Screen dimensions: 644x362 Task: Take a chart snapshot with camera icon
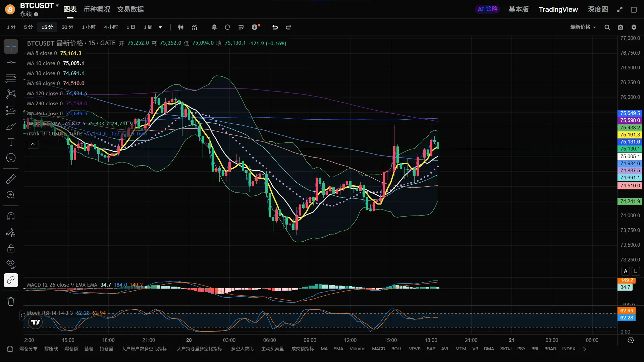click(x=621, y=27)
